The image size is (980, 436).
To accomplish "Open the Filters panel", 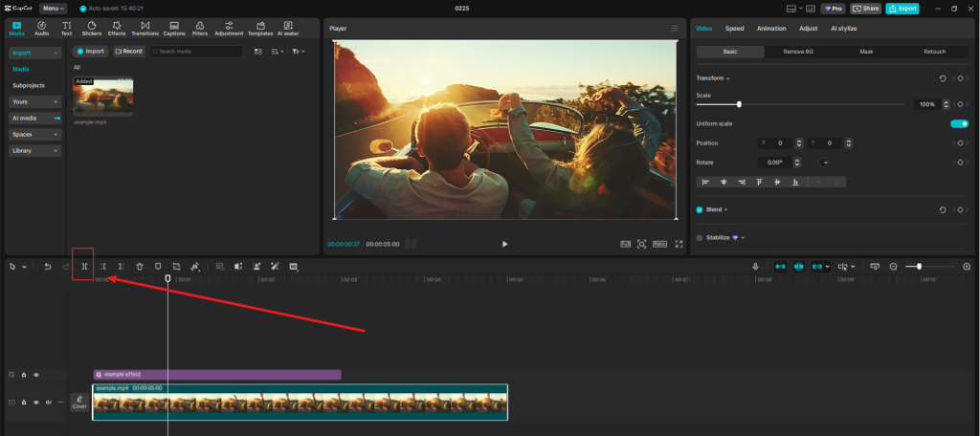I will point(200,28).
